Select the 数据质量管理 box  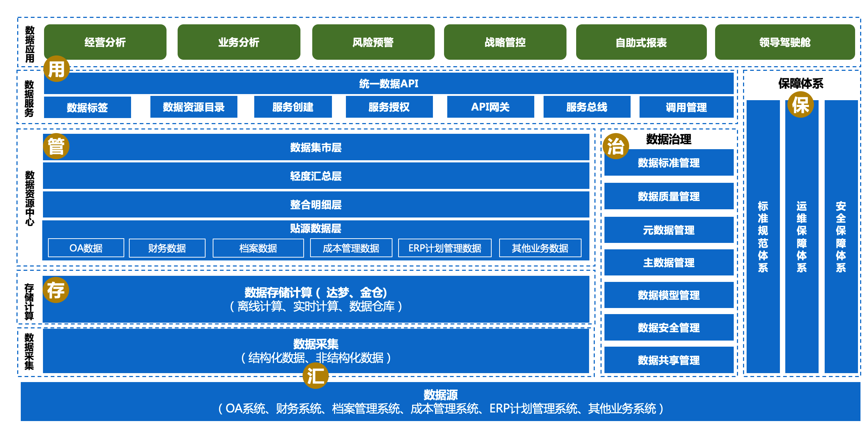coord(669,196)
